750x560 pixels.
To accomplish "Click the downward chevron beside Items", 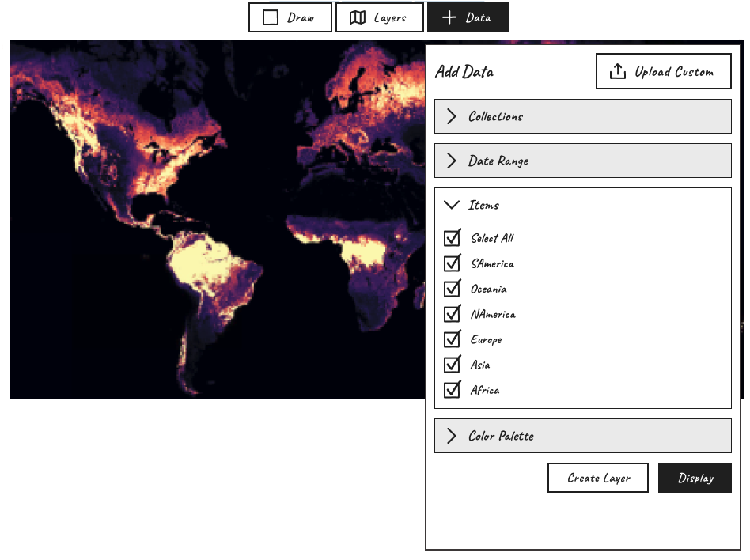I will pos(452,204).
